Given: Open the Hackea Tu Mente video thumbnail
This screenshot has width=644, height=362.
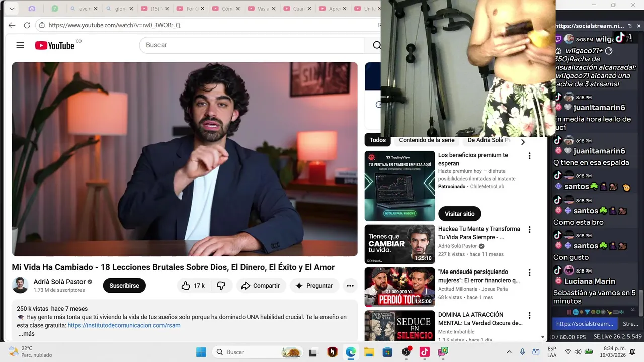Looking at the screenshot, I should click(x=399, y=244).
